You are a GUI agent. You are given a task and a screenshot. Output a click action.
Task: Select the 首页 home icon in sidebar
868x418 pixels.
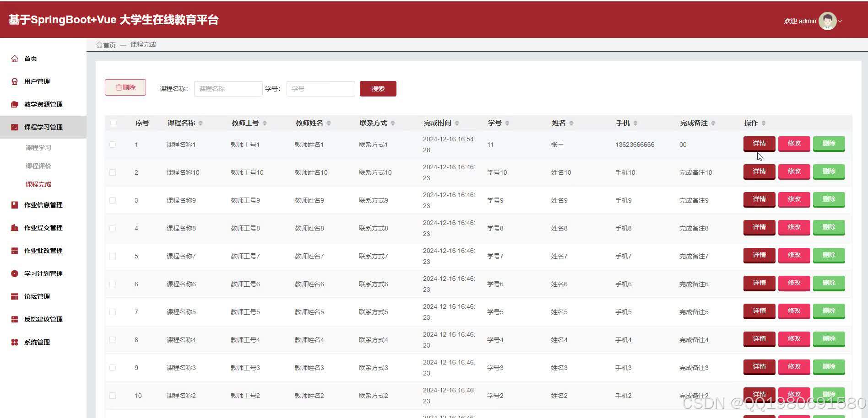click(15, 58)
